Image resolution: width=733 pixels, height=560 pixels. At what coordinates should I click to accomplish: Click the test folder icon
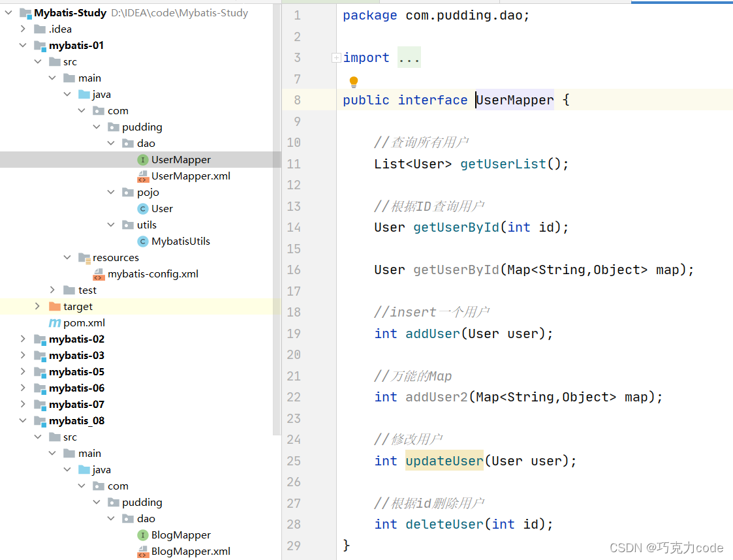69,290
